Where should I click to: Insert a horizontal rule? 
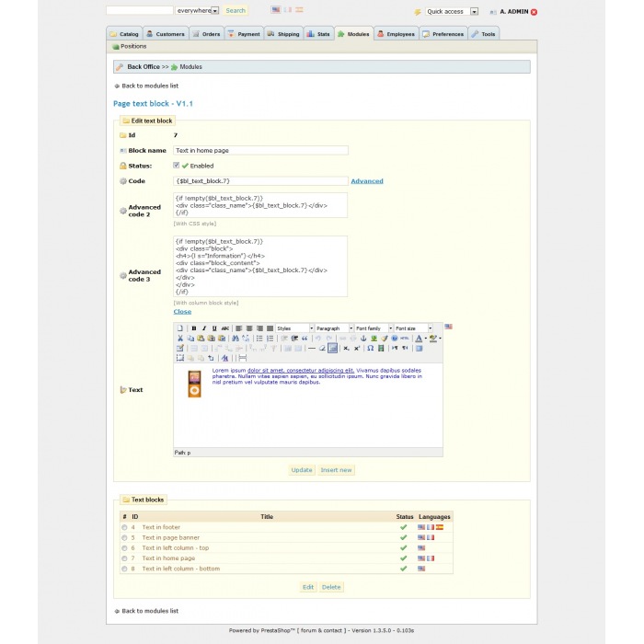312,349
